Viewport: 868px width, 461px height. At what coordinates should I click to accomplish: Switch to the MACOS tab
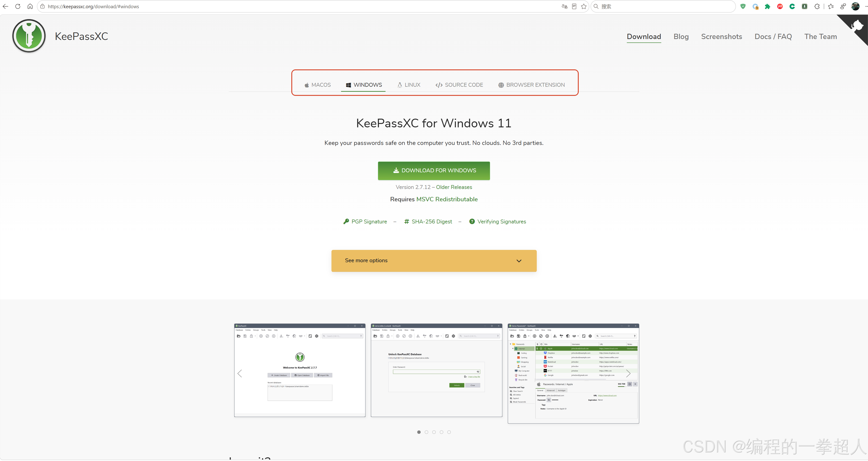(x=317, y=85)
